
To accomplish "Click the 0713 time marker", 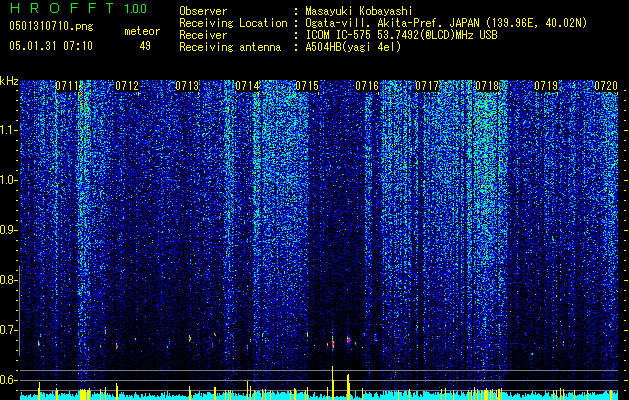I will [187, 86].
